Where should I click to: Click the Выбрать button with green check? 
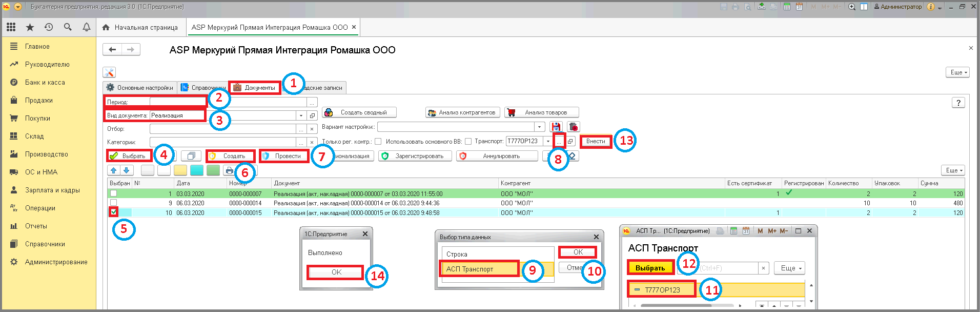click(129, 156)
